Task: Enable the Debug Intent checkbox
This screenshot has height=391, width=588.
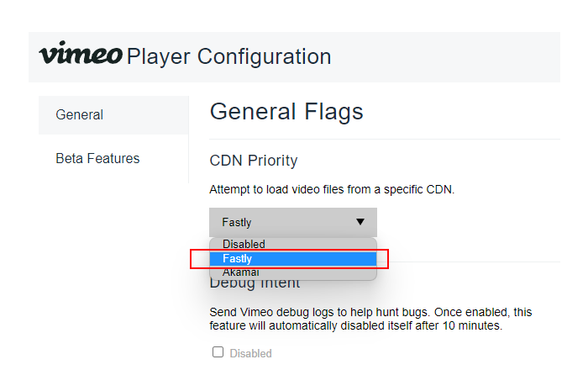Action: pos(218,352)
